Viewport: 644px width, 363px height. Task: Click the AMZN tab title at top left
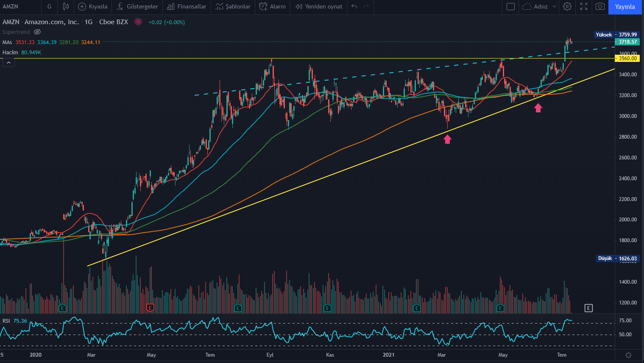pos(10,6)
